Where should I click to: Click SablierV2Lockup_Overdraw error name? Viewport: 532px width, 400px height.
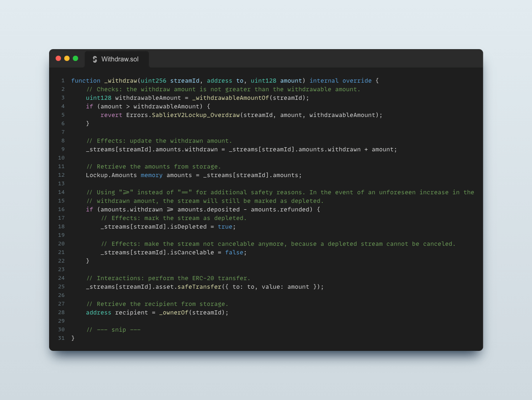point(196,115)
